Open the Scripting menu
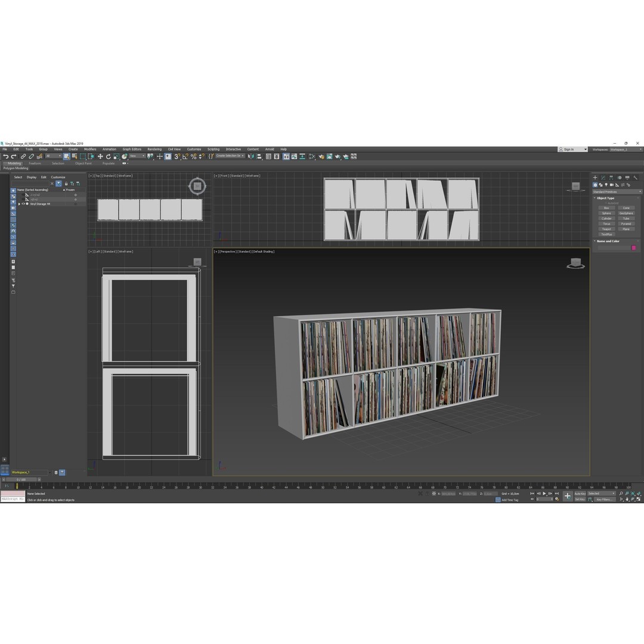This screenshot has width=644, height=644. [x=213, y=150]
